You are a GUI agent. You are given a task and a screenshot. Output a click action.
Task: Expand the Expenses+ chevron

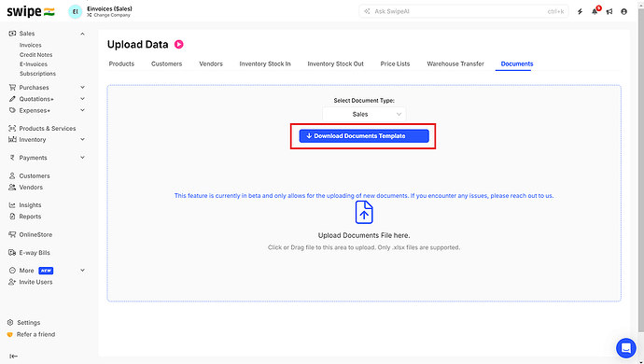(x=82, y=110)
